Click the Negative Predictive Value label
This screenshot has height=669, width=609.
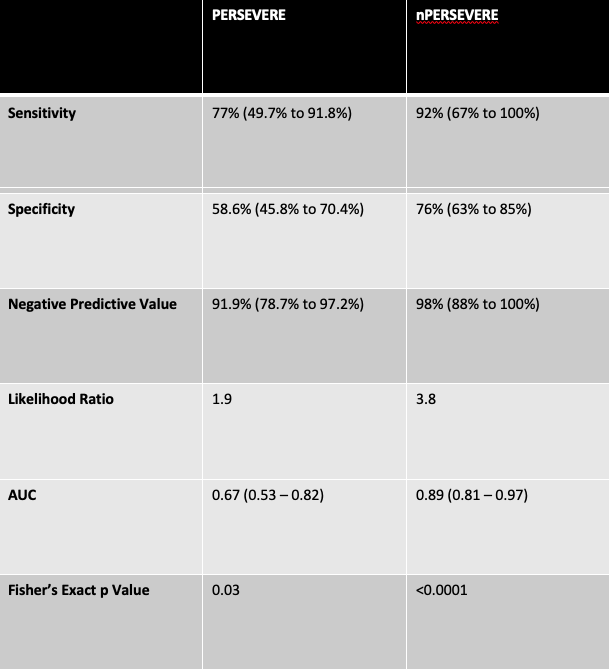click(x=92, y=304)
